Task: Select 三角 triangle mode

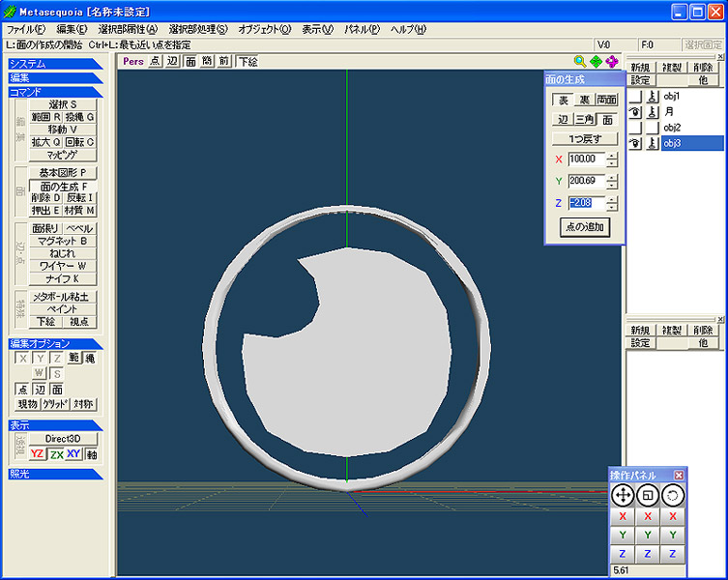Action: (x=585, y=120)
